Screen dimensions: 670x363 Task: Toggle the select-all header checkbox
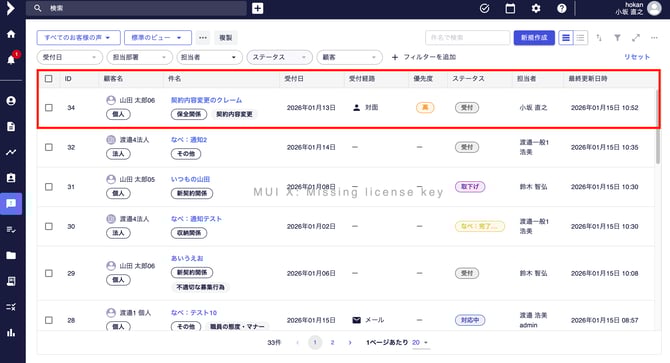[x=49, y=79]
